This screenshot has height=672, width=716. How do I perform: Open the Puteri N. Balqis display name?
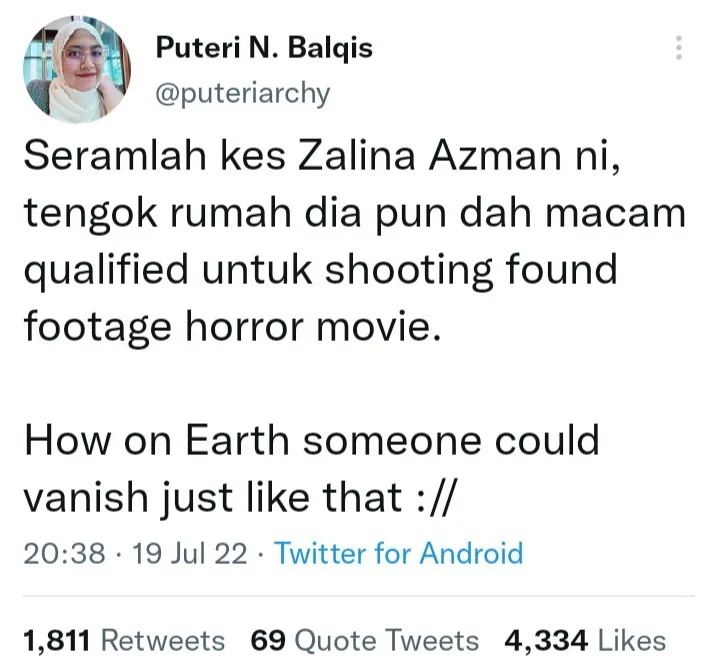pyautogui.click(x=264, y=47)
